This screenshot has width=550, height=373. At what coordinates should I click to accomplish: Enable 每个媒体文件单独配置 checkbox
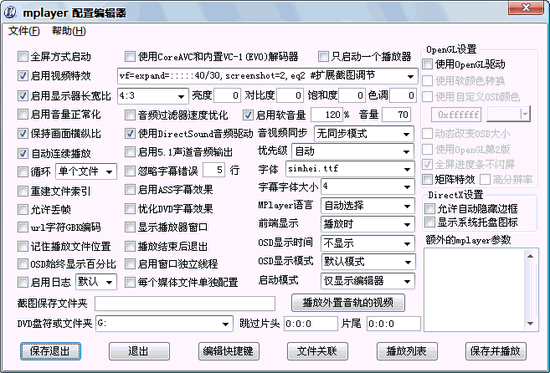coord(130,282)
